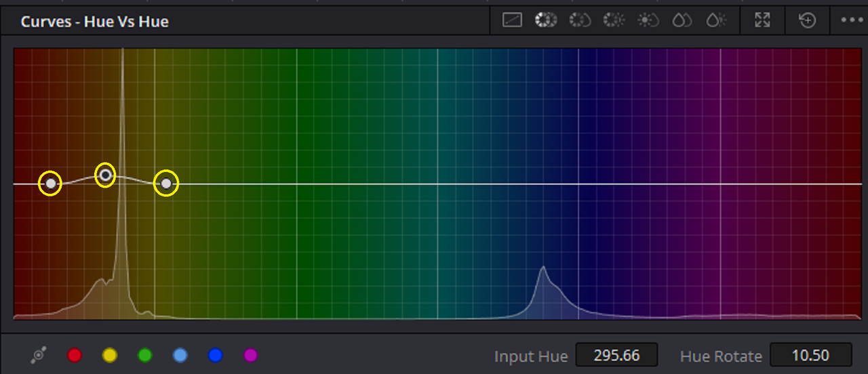Select Sat Vs Lum curve icon

[715, 20]
